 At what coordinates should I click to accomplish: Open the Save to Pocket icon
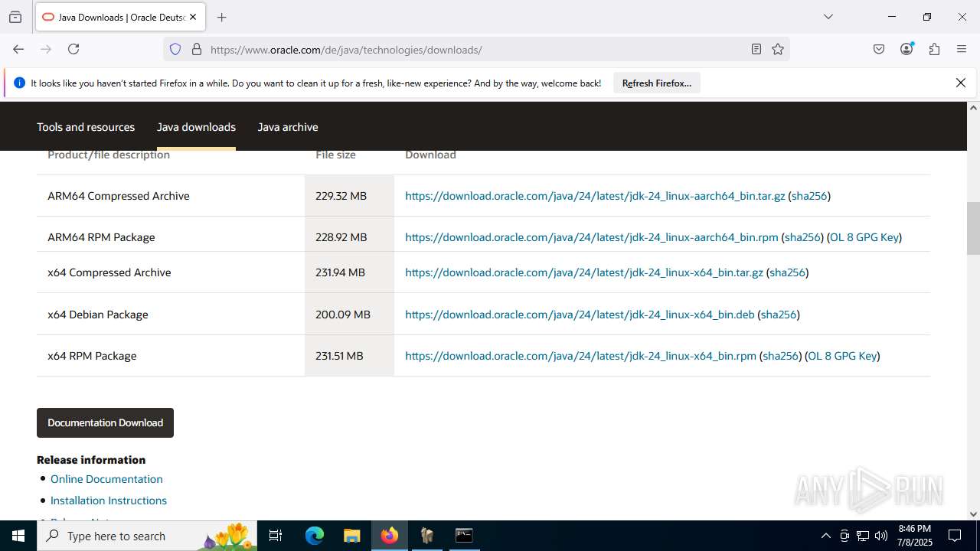click(879, 49)
